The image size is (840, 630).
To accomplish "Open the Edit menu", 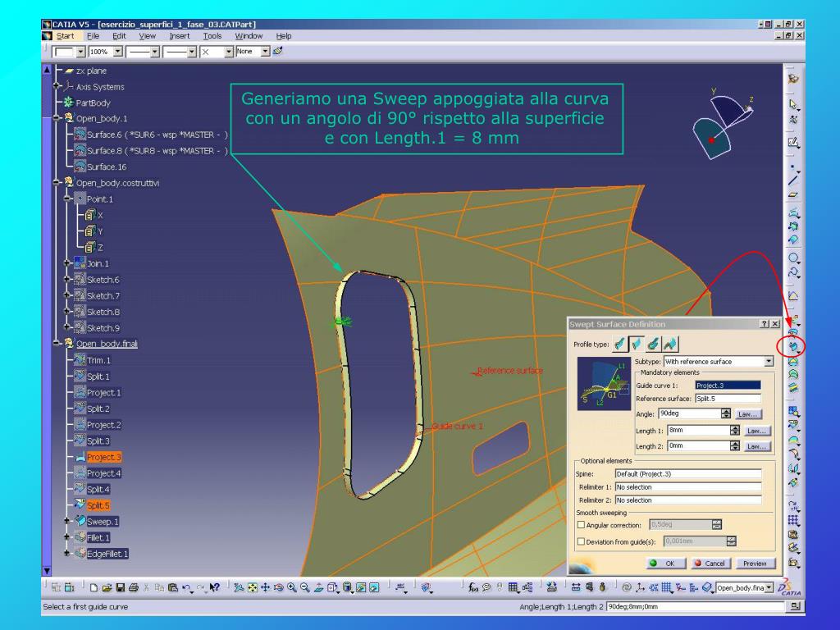I will (x=119, y=36).
